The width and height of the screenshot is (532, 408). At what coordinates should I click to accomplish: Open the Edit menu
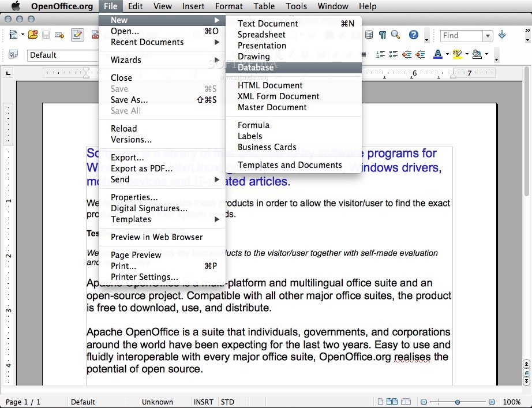(x=136, y=6)
